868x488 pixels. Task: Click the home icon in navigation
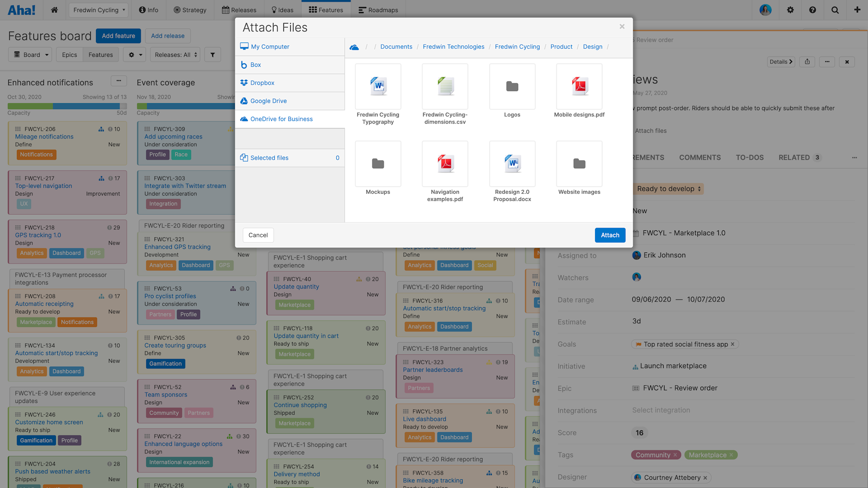(x=55, y=10)
